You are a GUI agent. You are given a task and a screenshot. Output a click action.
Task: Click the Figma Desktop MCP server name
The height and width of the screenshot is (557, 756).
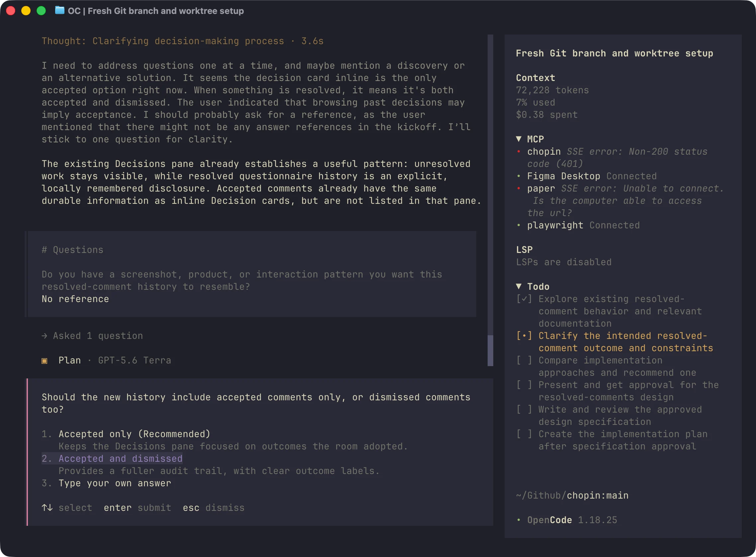(x=563, y=176)
